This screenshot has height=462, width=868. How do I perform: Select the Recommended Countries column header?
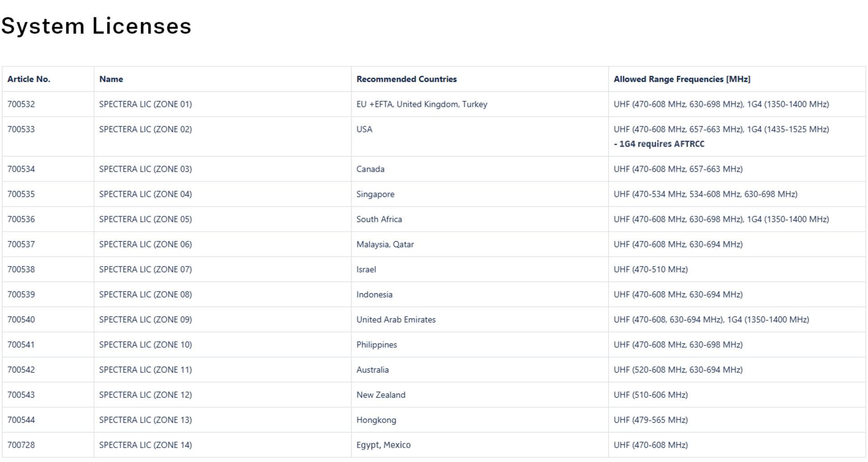click(x=406, y=79)
